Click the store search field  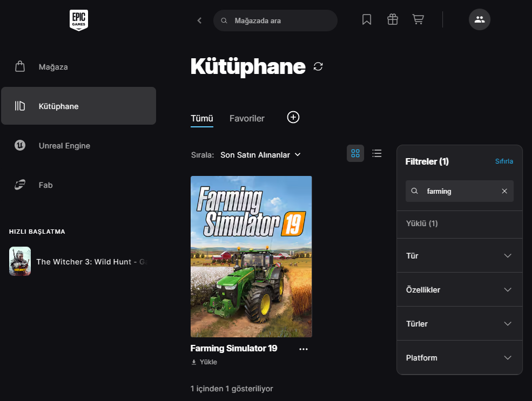275,21
